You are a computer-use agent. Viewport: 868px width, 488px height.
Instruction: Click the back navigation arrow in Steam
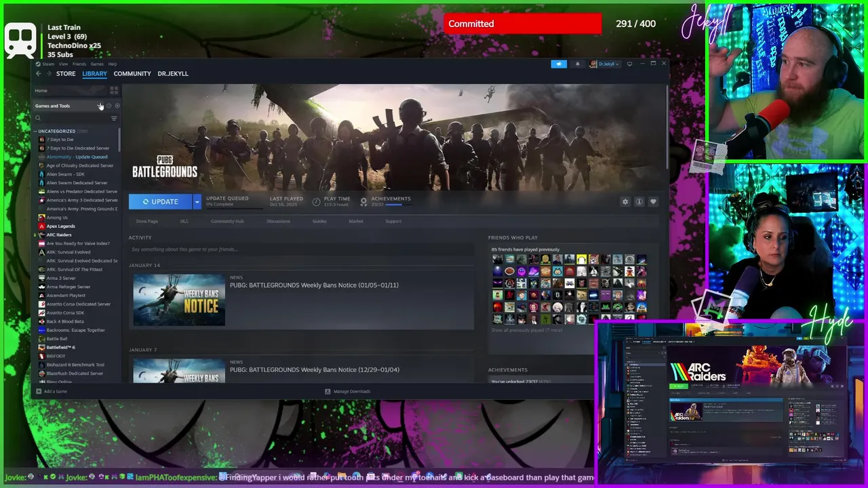click(x=39, y=73)
